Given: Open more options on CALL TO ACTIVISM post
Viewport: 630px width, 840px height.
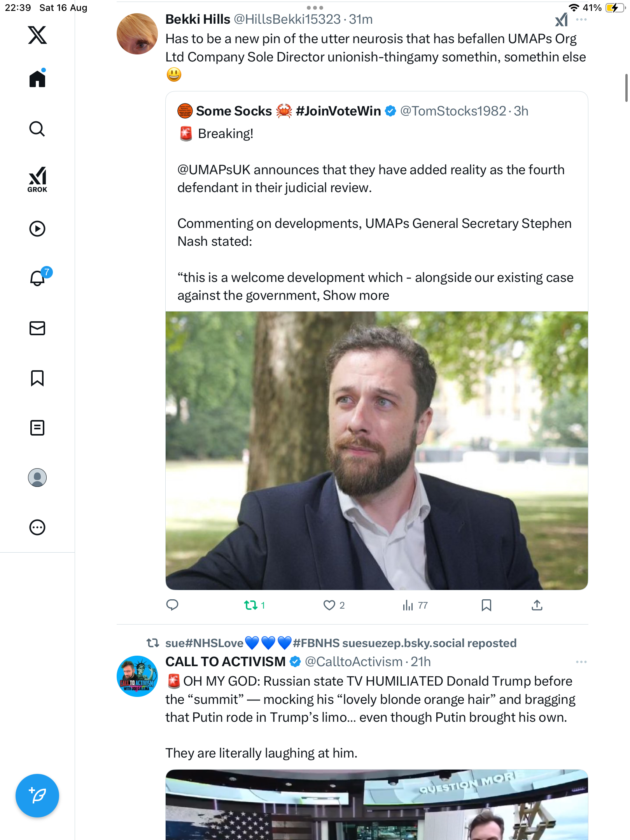Looking at the screenshot, I should tap(581, 662).
